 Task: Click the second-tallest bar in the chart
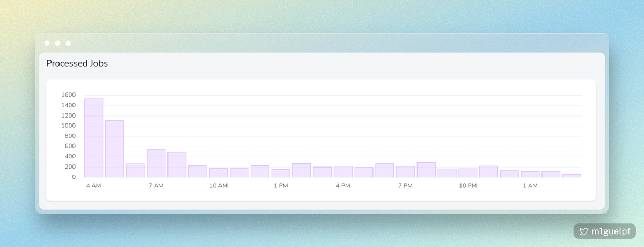(114, 149)
